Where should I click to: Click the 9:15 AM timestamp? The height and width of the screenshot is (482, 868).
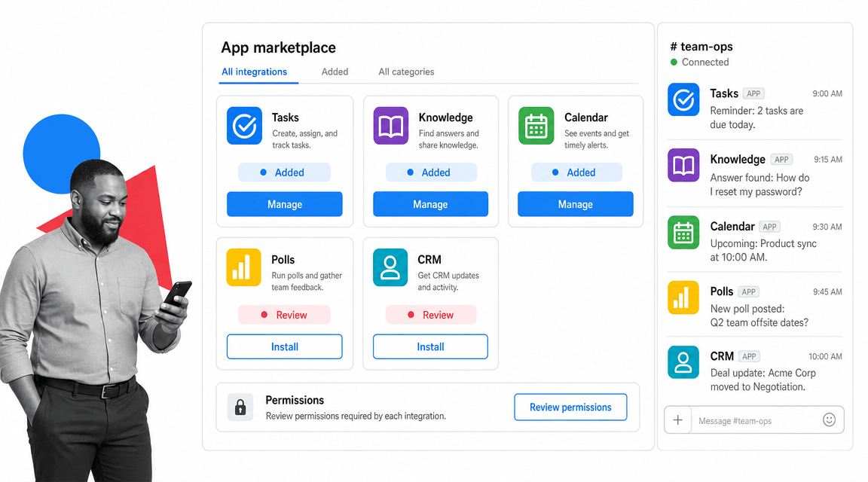click(x=827, y=160)
